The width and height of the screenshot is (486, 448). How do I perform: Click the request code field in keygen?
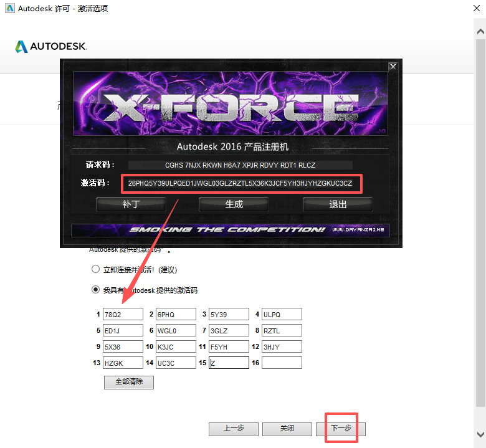[x=241, y=165]
